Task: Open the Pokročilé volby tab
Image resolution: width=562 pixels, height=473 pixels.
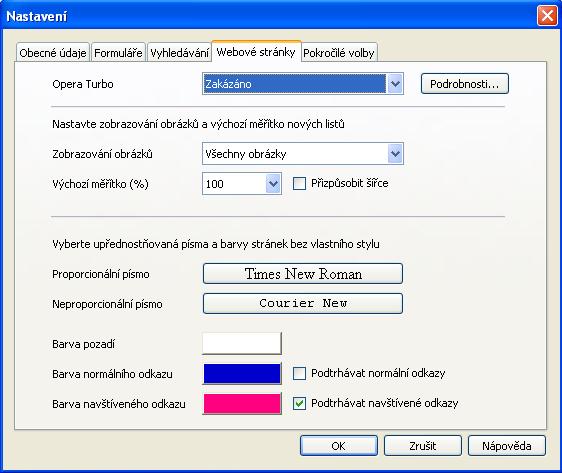Action: pos(339,53)
